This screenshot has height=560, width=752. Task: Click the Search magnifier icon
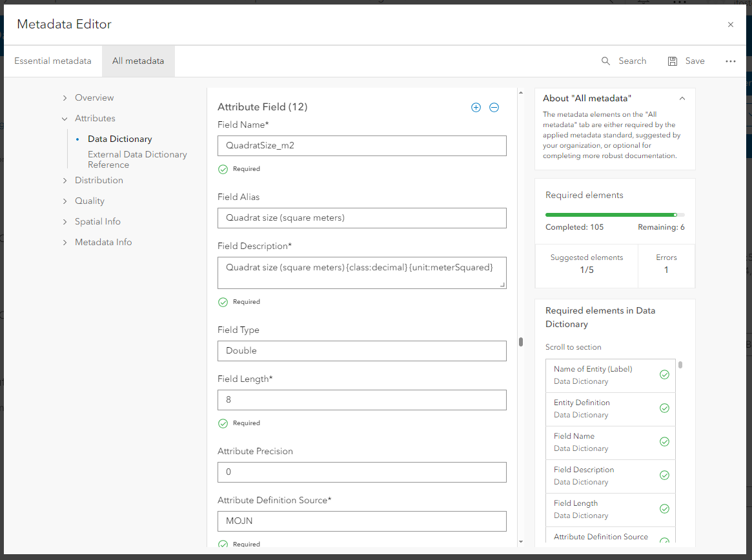(605, 61)
